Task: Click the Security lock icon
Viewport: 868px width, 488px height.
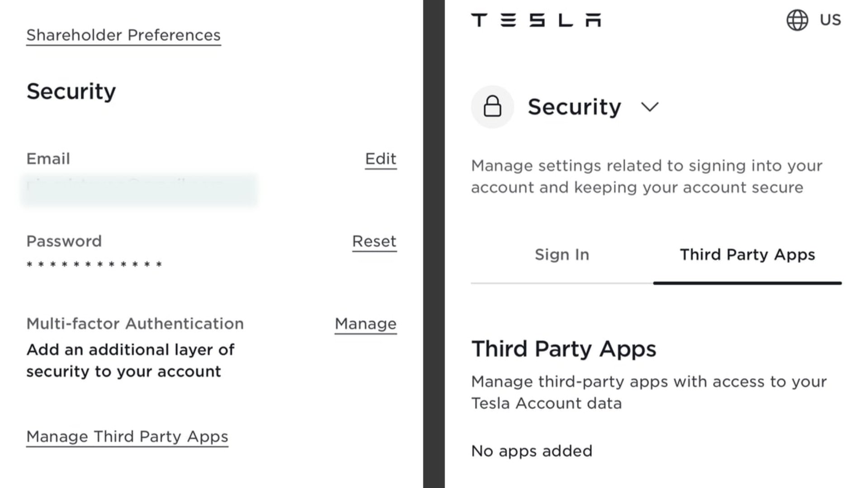Action: tap(492, 107)
